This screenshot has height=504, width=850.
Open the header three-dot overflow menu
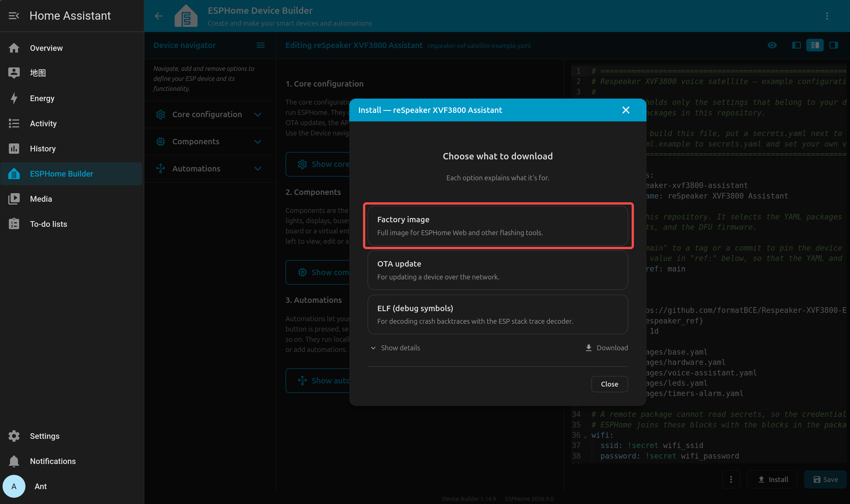click(x=827, y=16)
